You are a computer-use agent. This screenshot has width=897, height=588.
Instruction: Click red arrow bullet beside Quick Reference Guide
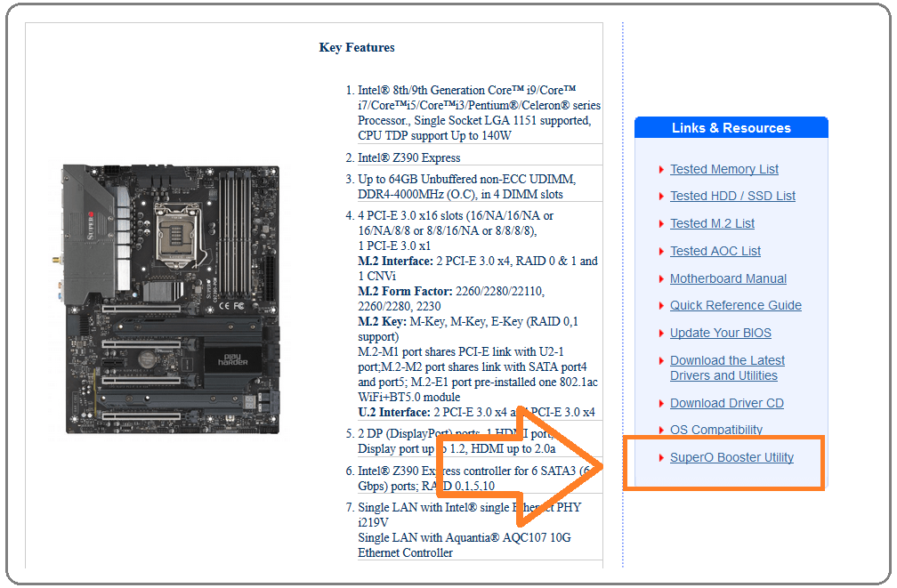click(x=661, y=306)
